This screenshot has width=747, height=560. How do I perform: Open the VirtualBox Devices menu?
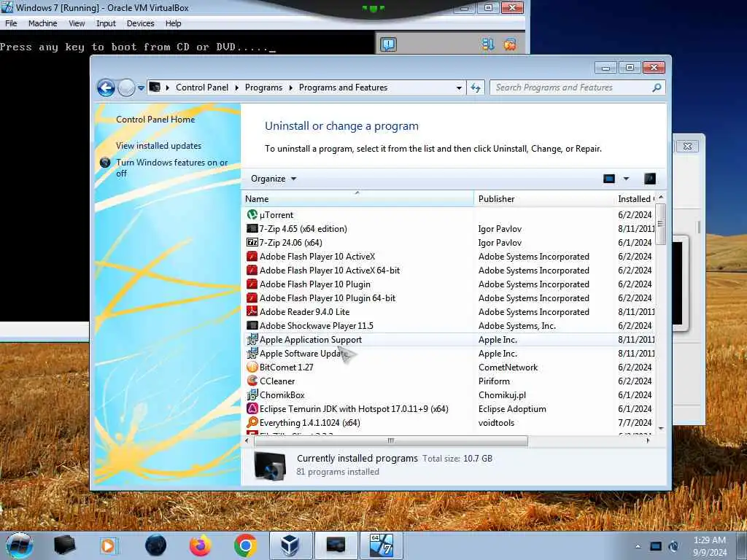pyautogui.click(x=141, y=23)
